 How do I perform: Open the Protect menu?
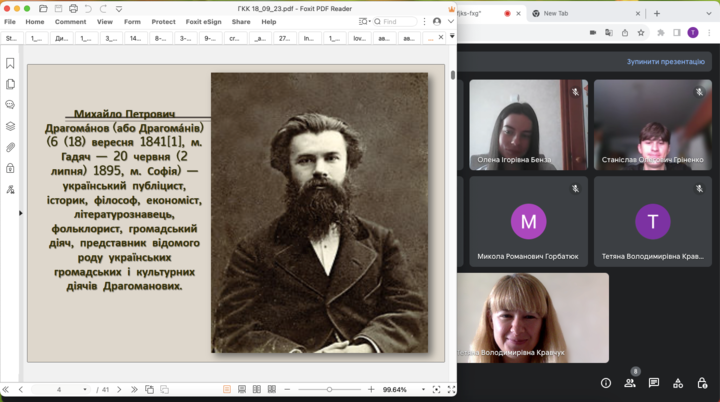tap(163, 21)
